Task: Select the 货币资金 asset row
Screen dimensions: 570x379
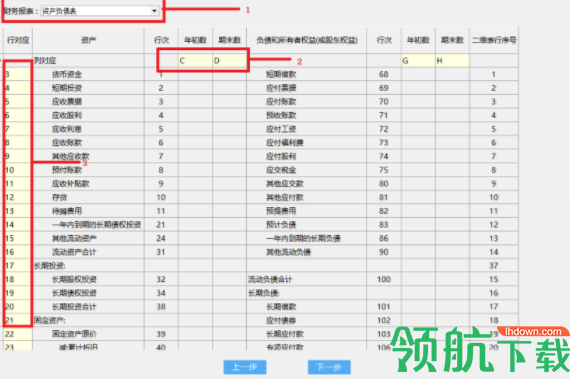Action: [x=67, y=74]
